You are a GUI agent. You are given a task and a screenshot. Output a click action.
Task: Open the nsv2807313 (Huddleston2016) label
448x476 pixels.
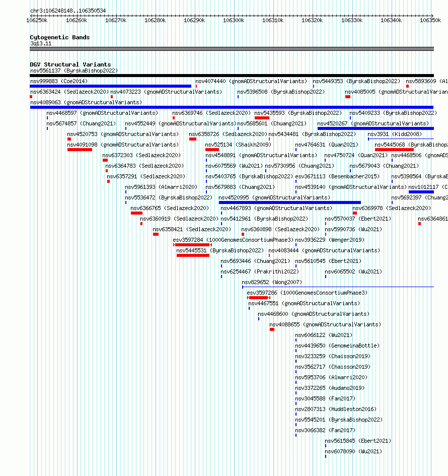click(336, 409)
